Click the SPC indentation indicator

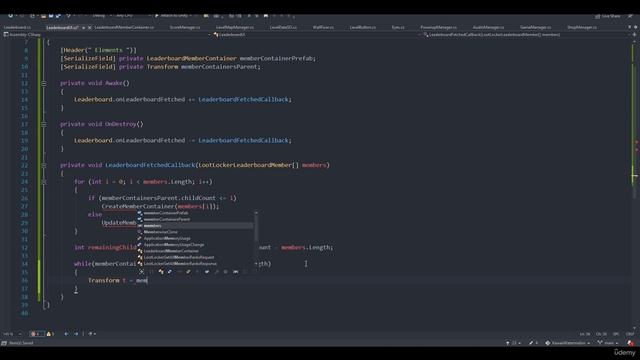616,334
